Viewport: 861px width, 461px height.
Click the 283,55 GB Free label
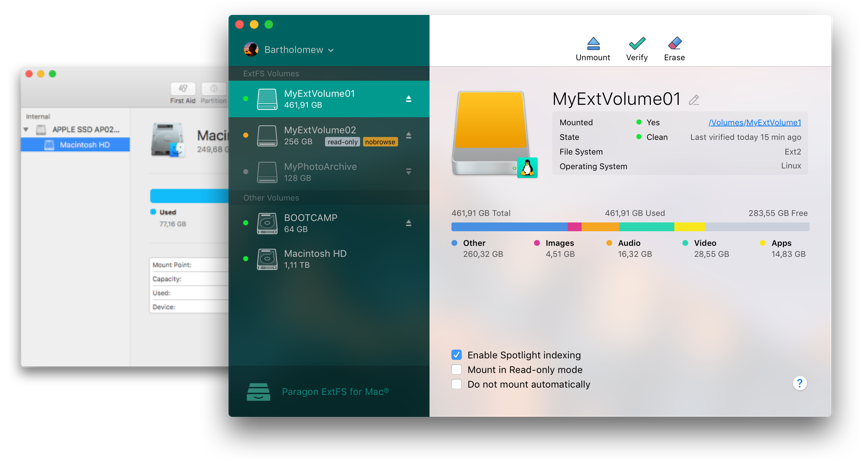click(778, 213)
